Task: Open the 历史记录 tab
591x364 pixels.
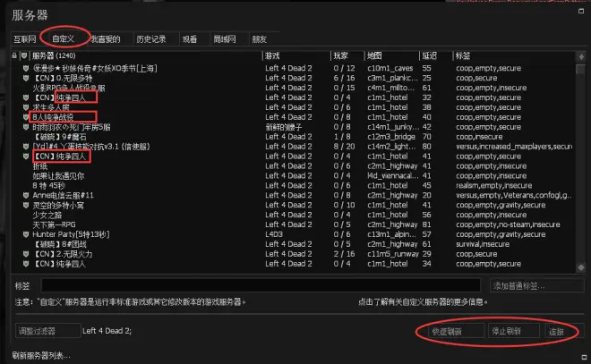Action: [151, 39]
